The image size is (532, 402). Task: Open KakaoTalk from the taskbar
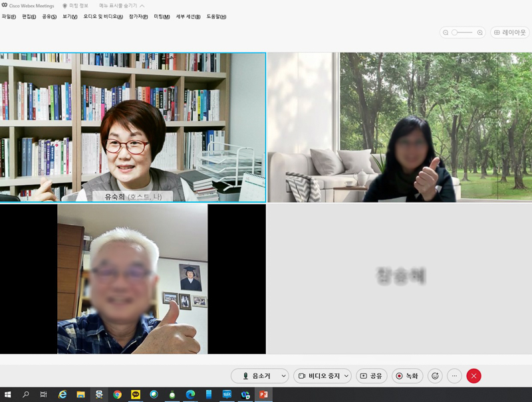[136, 395]
